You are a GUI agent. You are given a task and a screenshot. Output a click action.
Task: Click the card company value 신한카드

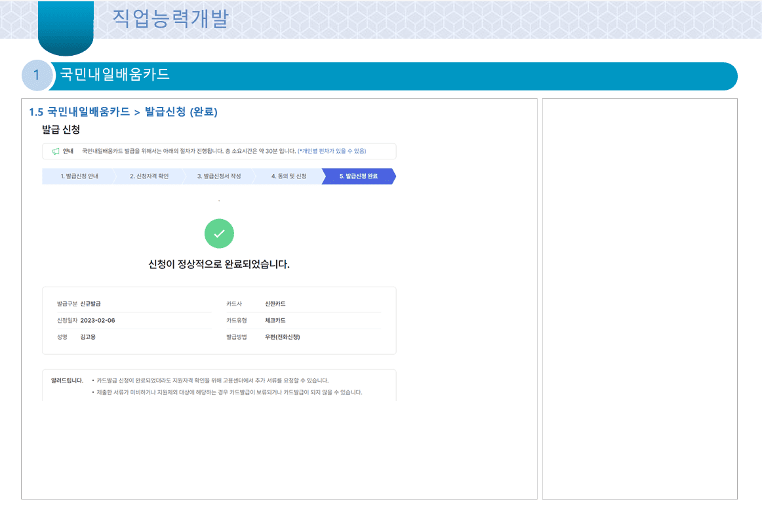[275, 304]
